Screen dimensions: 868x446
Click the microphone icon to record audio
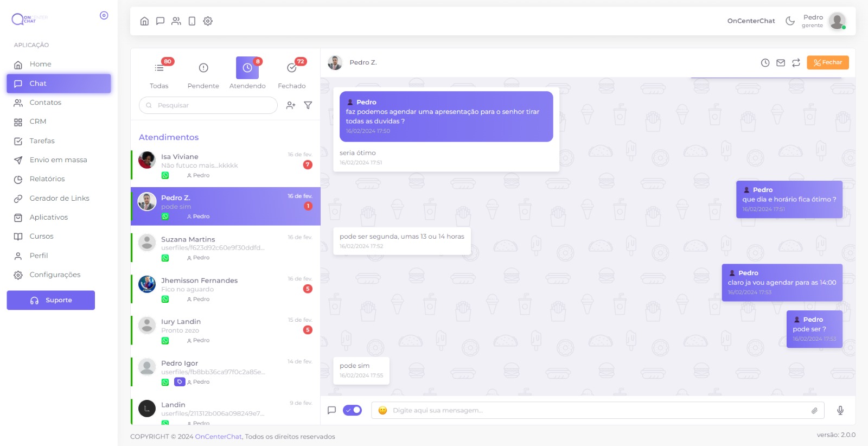pyautogui.click(x=840, y=410)
